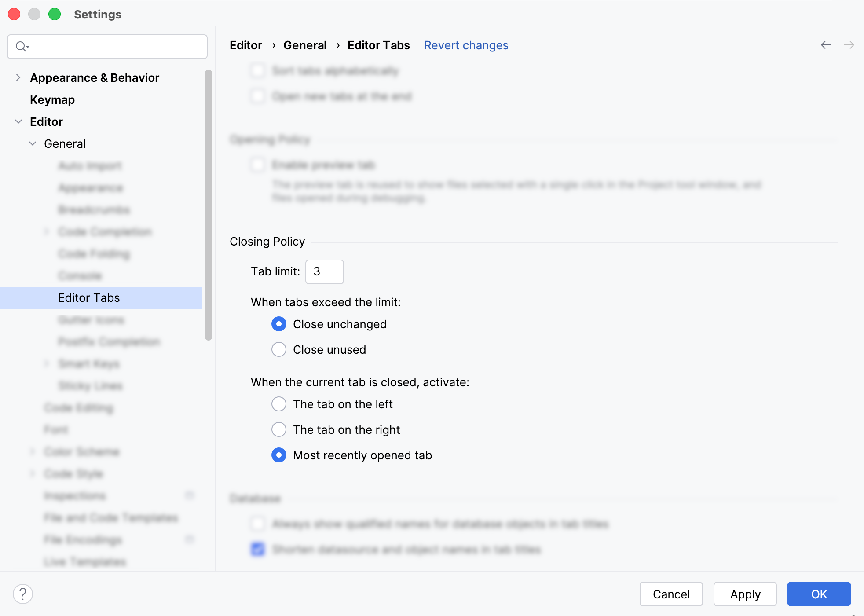
Task: Confirm settings with the OK button
Action: tap(819, 594)
